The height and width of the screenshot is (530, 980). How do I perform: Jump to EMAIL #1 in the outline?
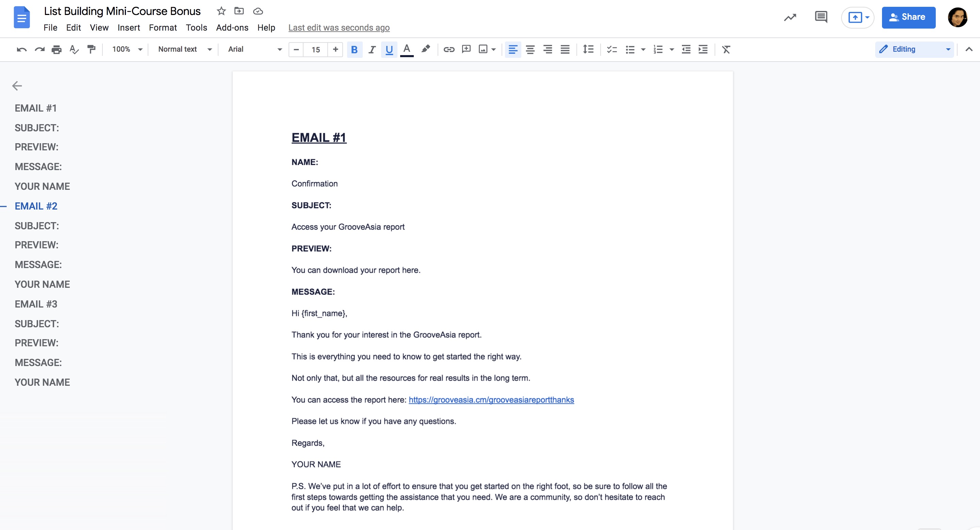coord(36,109)
